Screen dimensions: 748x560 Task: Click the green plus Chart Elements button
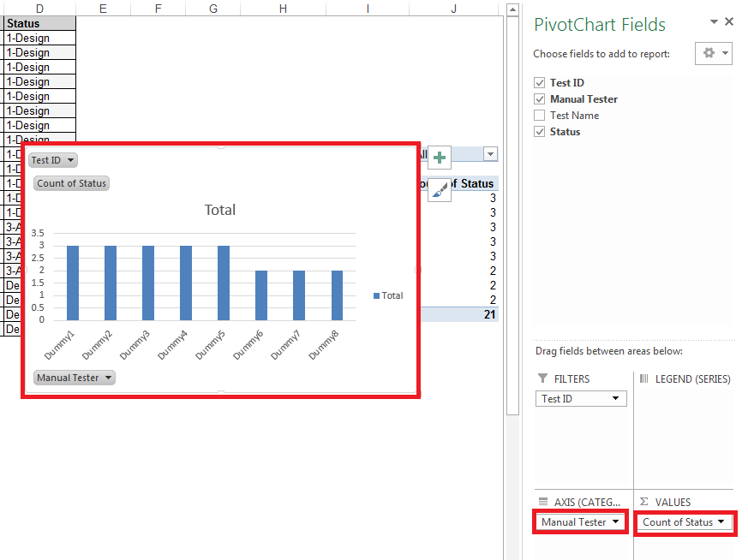click(440, 158)
